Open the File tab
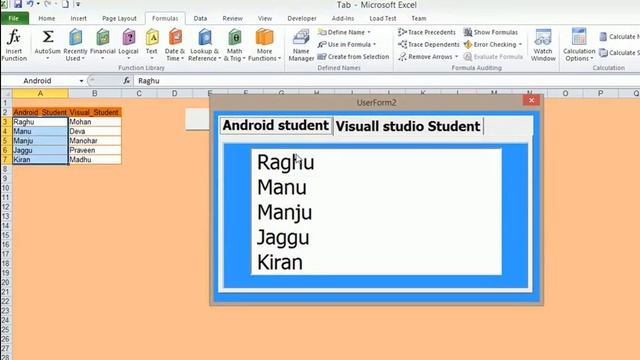Screen dimensions: 640x360 point(14,18)
